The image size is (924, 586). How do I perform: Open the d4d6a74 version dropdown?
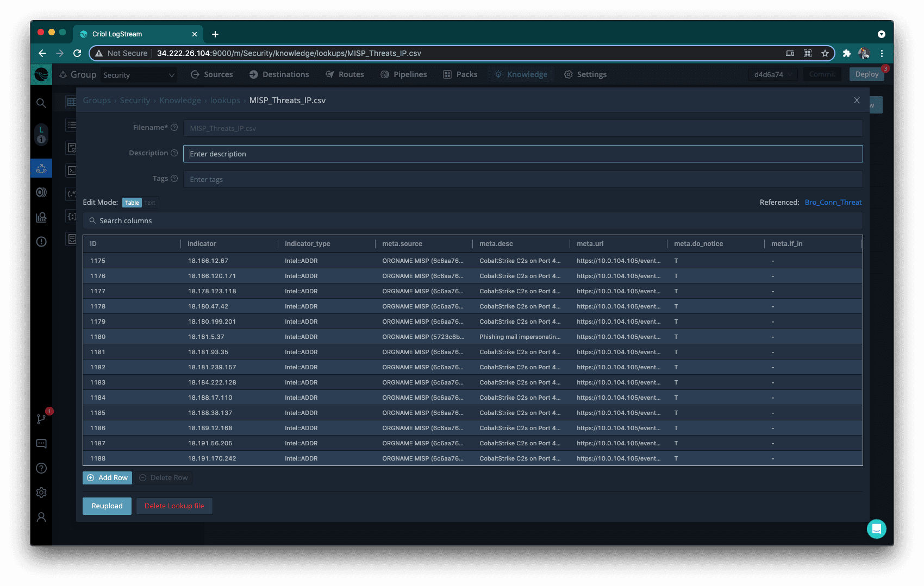click(772, 74)
